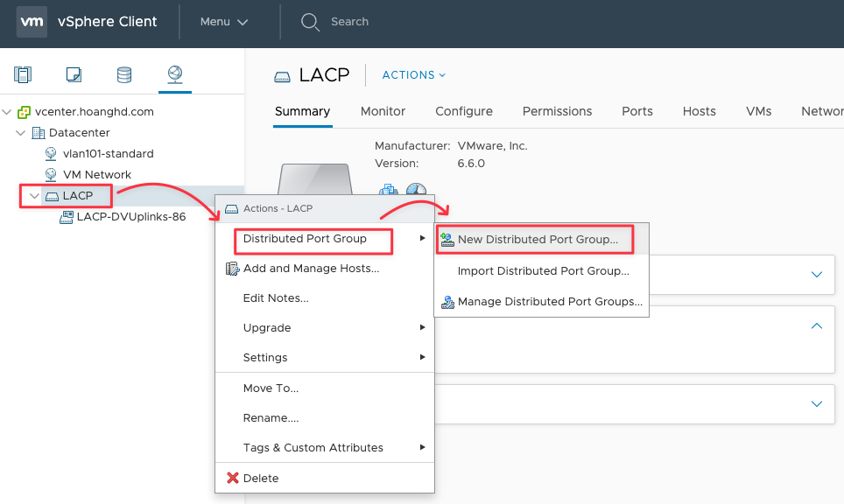Click the vlan101-standard network icon
This screenshot has width=844, height=504.
[51, 154]
